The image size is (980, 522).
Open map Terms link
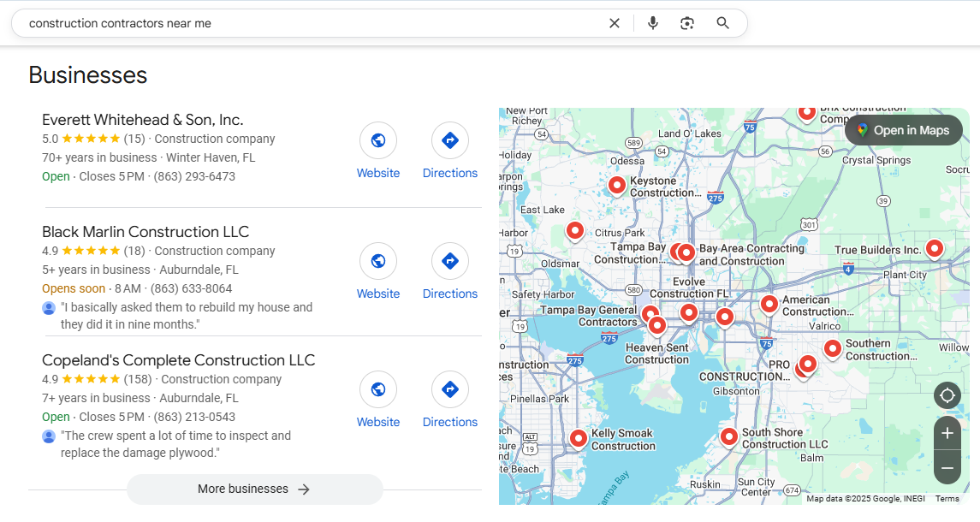point(947,498)
